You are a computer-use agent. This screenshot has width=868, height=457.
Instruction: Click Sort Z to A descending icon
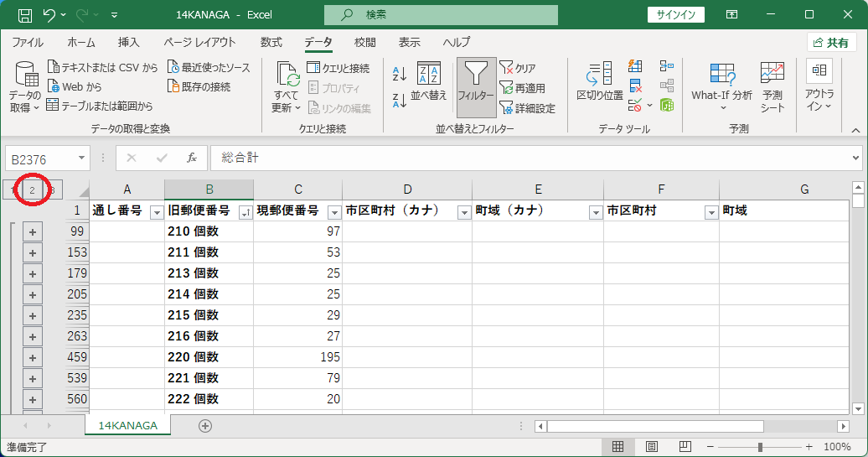[400, 101]
